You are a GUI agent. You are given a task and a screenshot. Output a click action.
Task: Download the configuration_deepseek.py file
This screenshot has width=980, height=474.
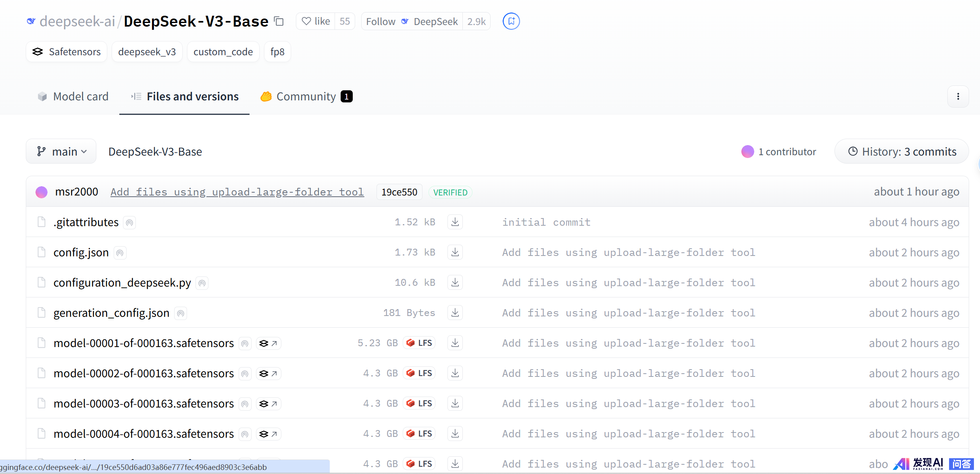pyautogui.click(x=455, y=283)
